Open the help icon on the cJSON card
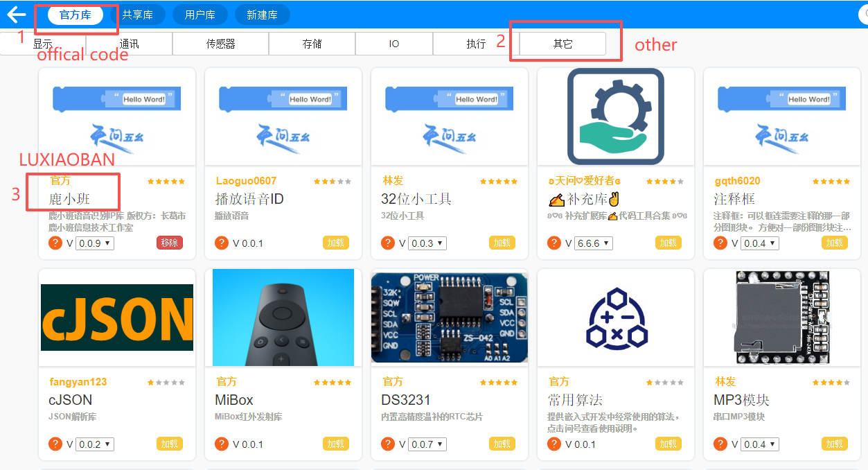This screenshot has height=470, width=868. point(55,444)
